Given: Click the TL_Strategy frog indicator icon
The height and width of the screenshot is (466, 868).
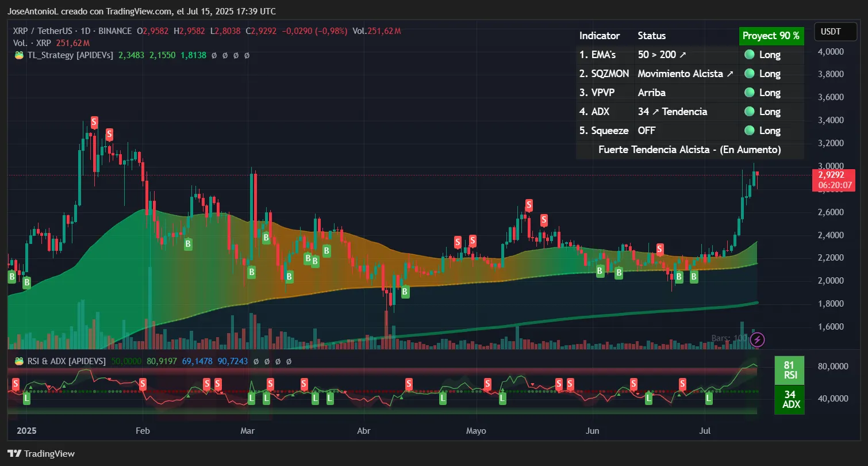Looking at the screenshot, I should point(18,55).
